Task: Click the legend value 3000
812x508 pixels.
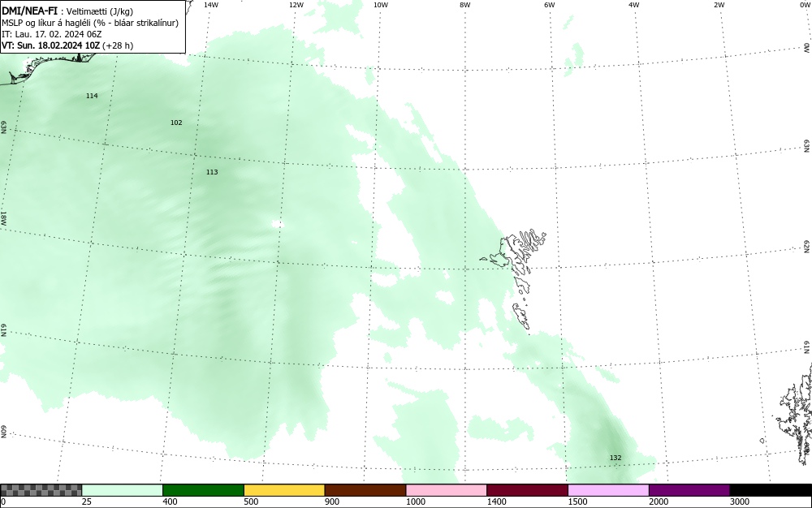Action: [740, 502]
